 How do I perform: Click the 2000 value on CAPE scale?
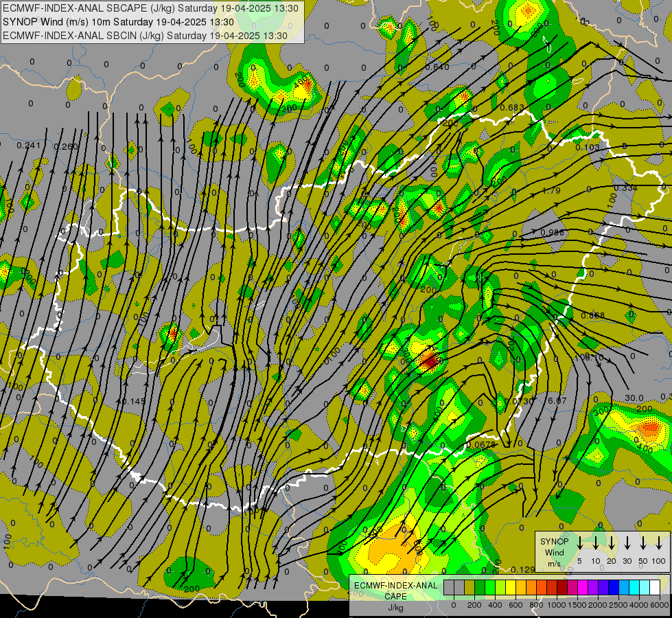click(598, 605)
